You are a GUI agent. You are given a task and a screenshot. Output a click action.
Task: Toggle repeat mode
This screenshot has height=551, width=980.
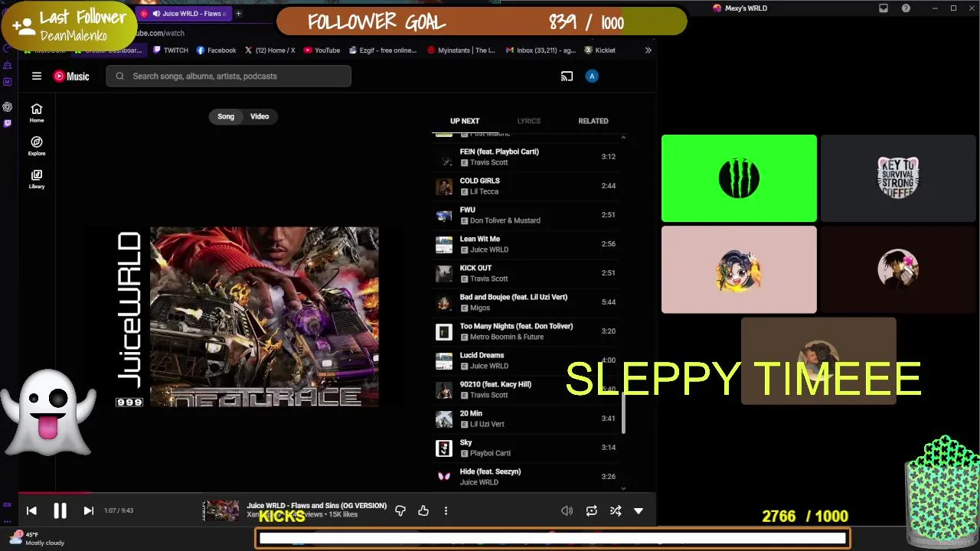click(x=591, y=510)
